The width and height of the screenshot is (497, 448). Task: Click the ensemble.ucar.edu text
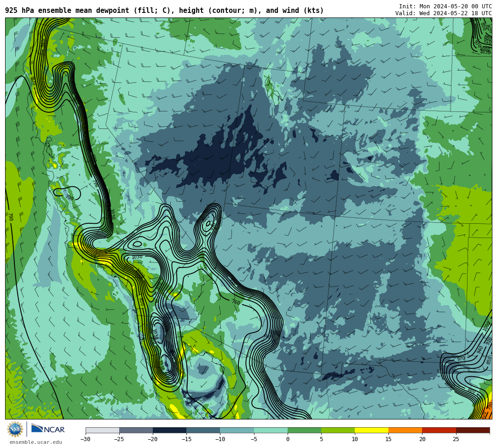36,442
